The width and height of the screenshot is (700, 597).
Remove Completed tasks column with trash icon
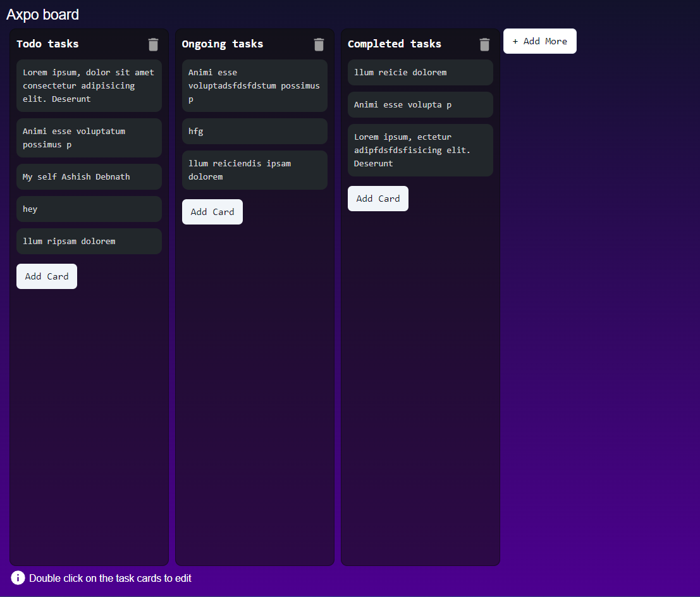pos(484,44)
